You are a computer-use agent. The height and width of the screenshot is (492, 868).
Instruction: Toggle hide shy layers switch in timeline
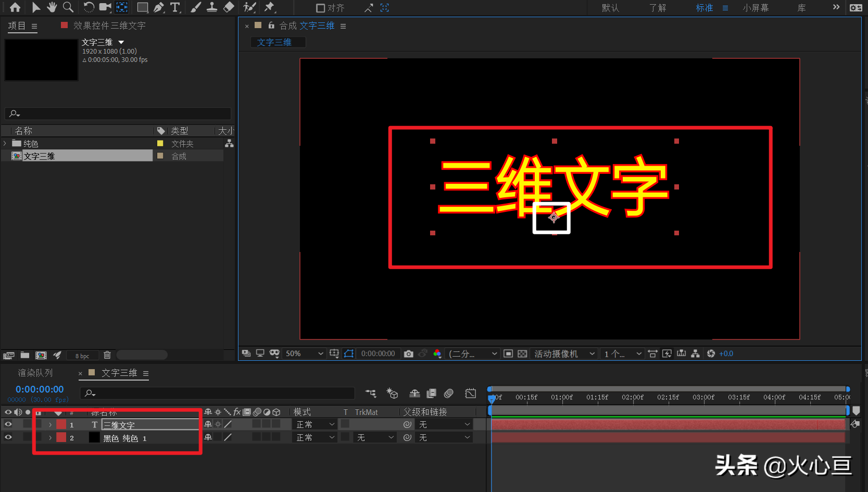coord(414,394)
